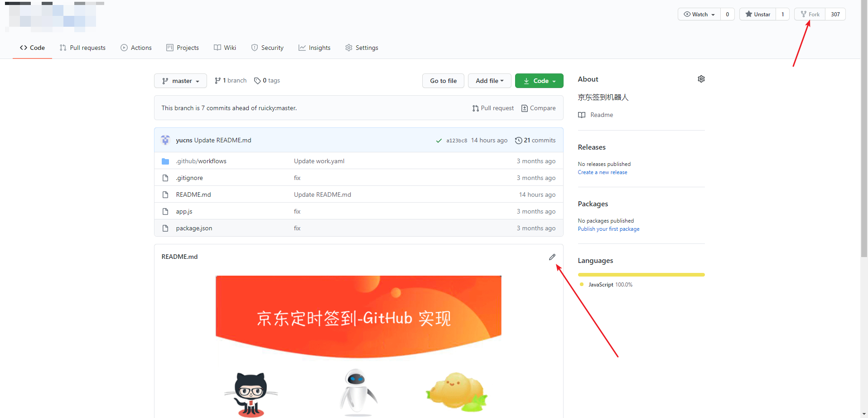Screen dimensions: 868x418
Task: Click the README.md panel title
Action: (179, 257)
